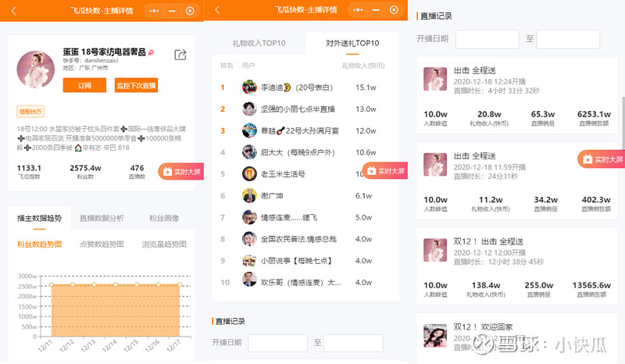Click the 2575.4w 粉丝数 stat
Viewport: 625px width, 364px height.
pos(85,168)
